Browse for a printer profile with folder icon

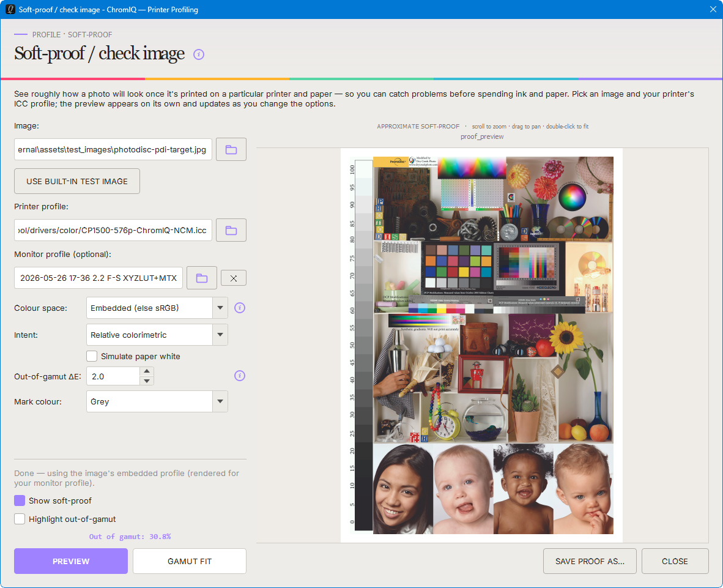[x=231, y=230]
